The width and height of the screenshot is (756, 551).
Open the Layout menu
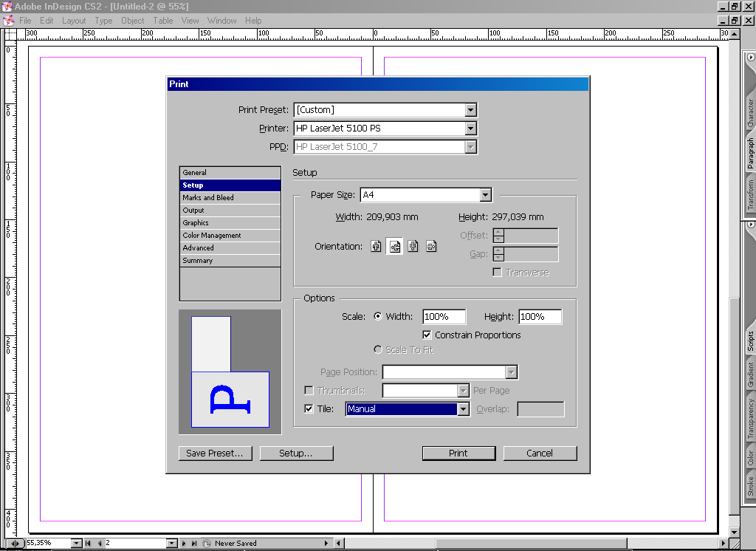point(74,21)
